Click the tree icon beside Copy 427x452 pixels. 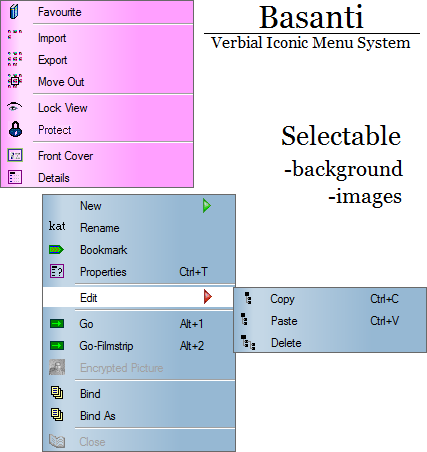[248, 298]
